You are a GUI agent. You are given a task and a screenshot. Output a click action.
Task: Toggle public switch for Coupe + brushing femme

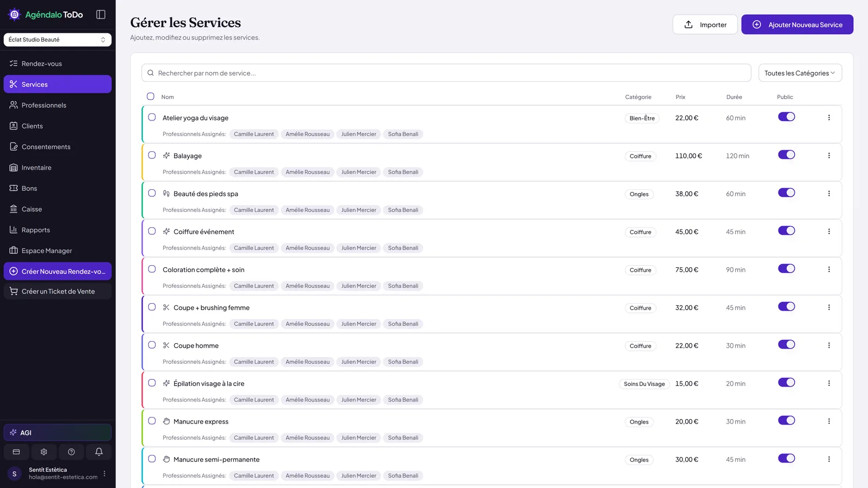tap(786, 306)
